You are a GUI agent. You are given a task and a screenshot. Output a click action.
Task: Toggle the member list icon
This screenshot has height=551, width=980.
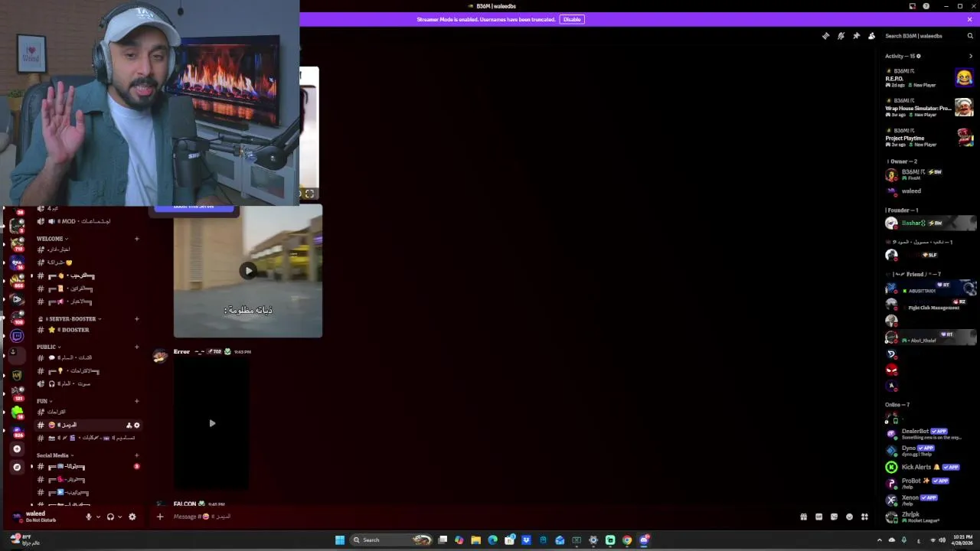point(871,36)
